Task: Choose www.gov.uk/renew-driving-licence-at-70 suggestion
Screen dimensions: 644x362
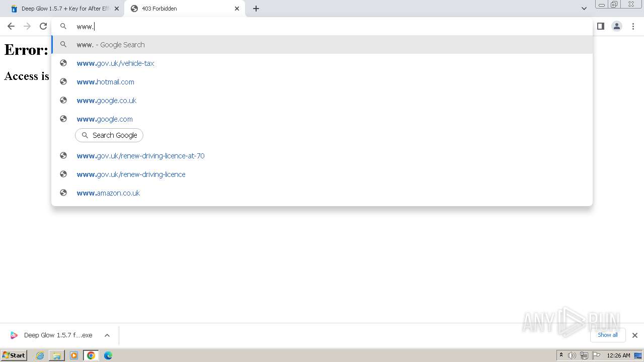Action: click(322, 155)
